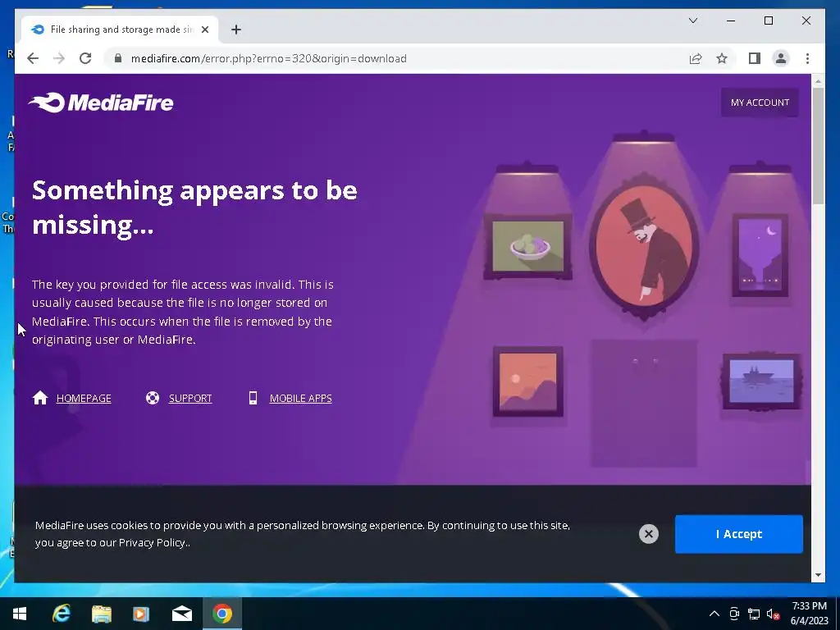Dismiss the cookie banner with the X icon

point(649,533)
